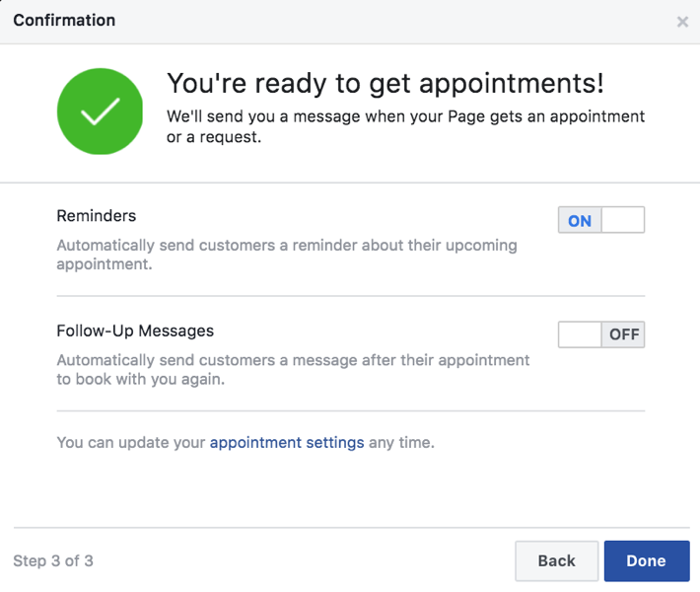This screenshot has height=592, width=700.
Task: Close the Confirmation dialog with the X
Action: (682, 22)
